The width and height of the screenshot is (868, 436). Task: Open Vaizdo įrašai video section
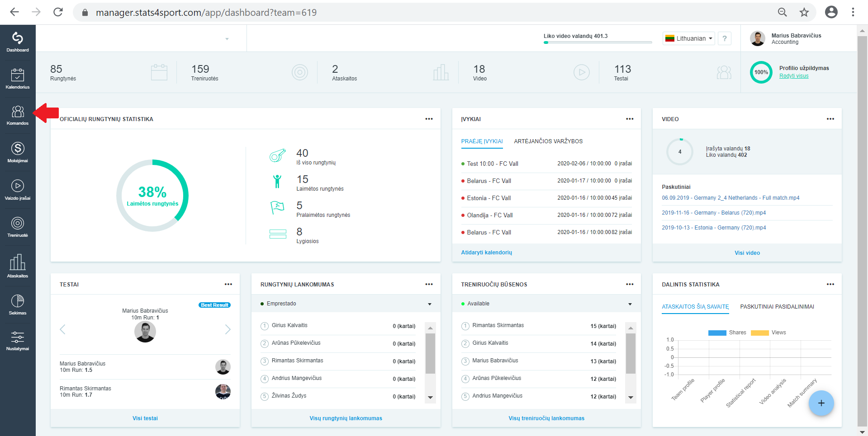tap(18, 190)
